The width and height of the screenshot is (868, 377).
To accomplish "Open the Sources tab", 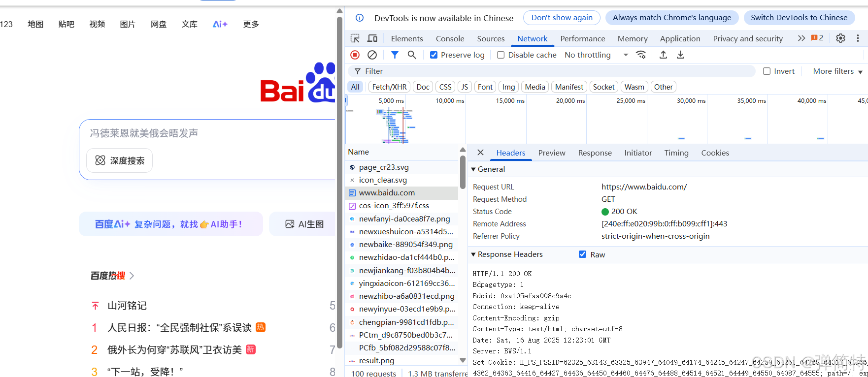I will [491, 38].
